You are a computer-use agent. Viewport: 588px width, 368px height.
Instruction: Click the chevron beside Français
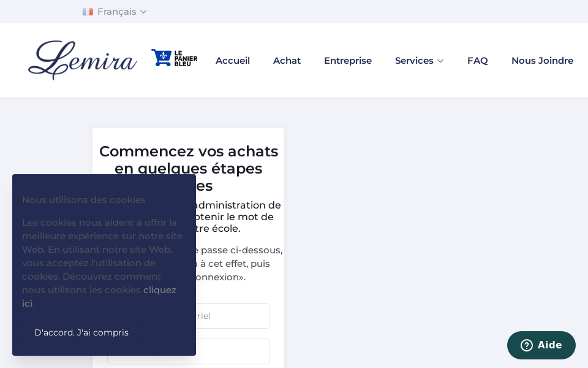143,12
